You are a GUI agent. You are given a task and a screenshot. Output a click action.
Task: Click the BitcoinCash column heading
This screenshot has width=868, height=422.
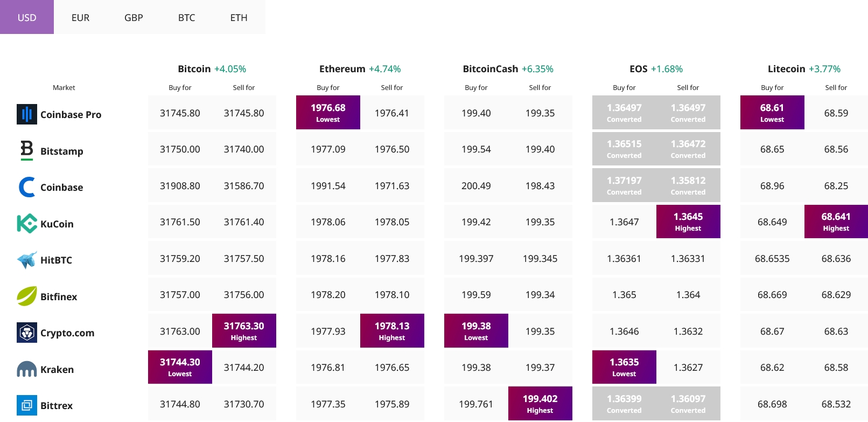point(491,69)
